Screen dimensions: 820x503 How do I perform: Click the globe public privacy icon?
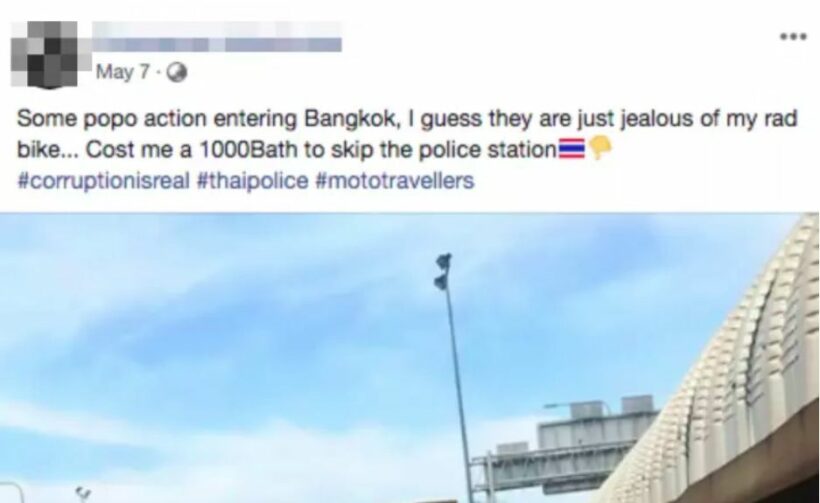coord(177,73)
